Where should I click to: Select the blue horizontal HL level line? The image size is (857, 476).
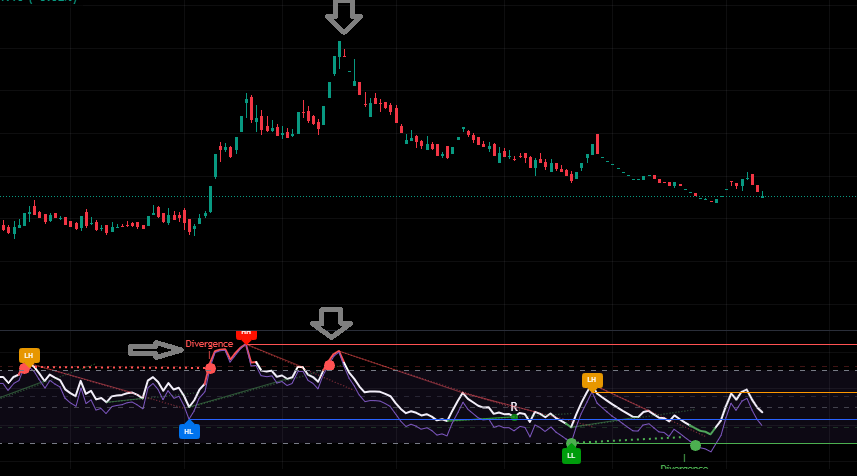[x=523, y=420]
